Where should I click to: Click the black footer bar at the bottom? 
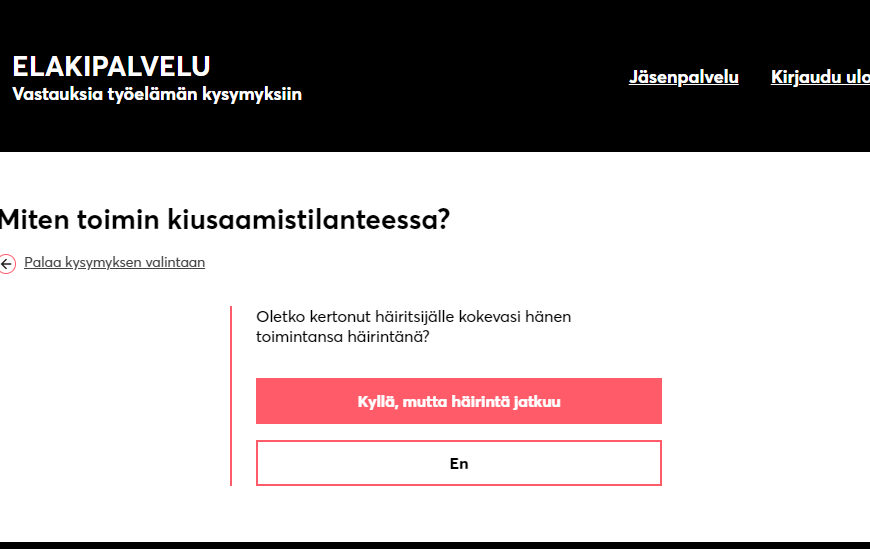pos(435,545)
